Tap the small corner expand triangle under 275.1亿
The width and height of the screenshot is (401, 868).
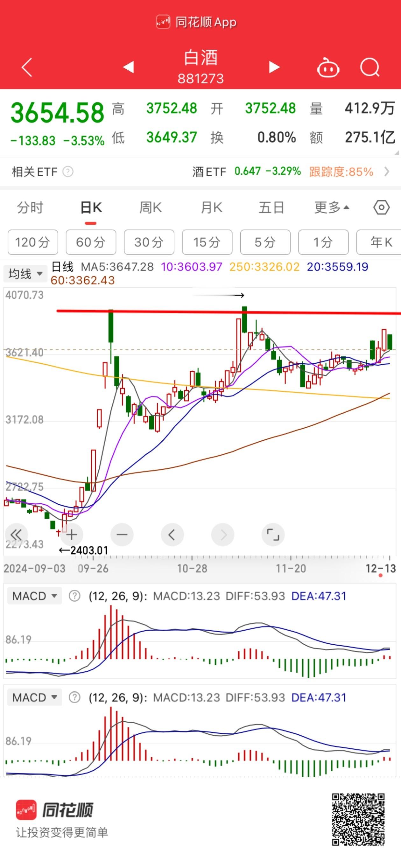396,152
